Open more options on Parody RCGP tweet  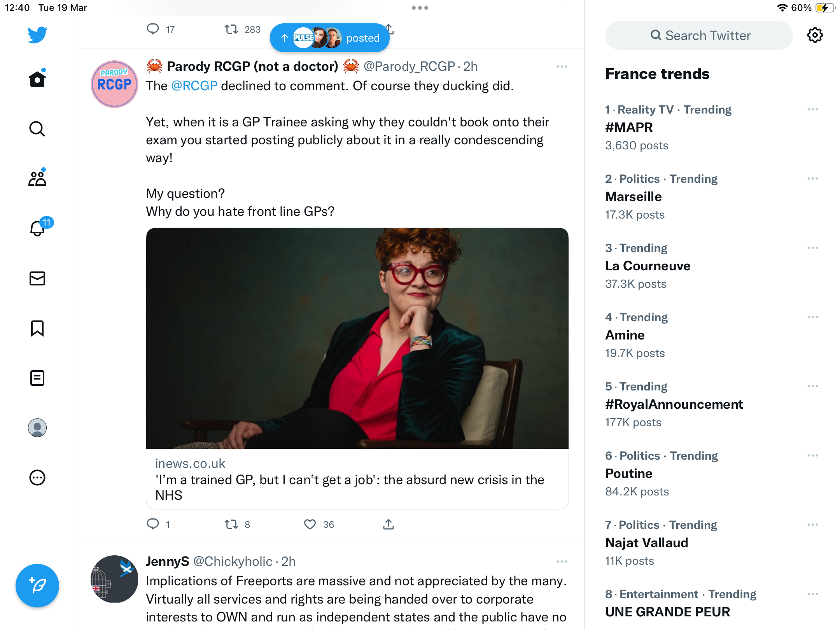tap(562, 66)
